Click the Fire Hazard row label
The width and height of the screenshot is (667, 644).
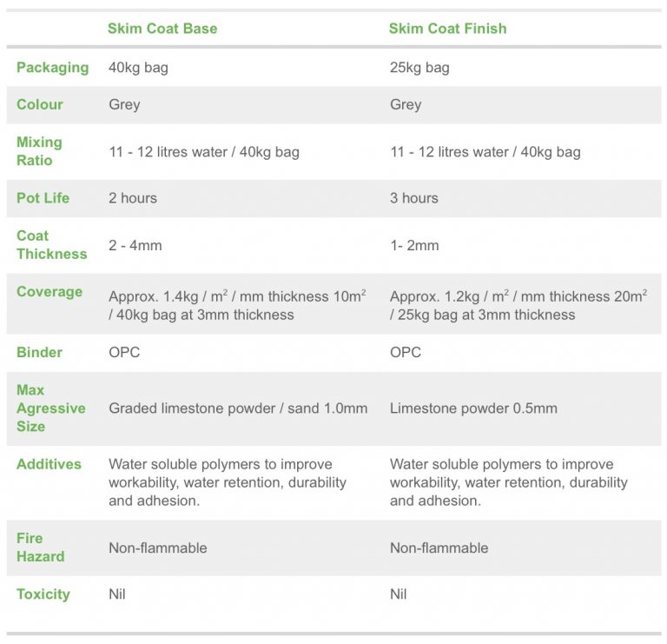(x=40, y=548)
